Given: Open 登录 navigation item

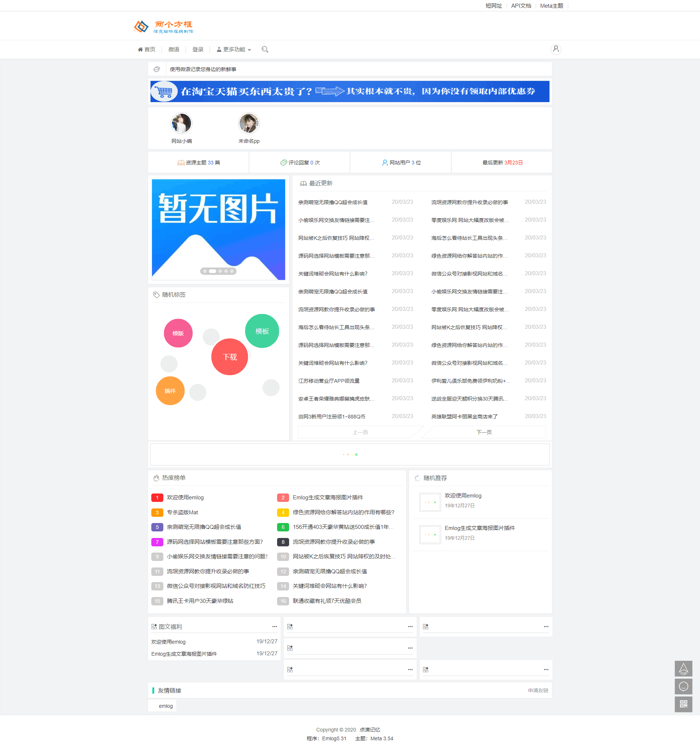Looking at the screenshot, I should 198,49.
